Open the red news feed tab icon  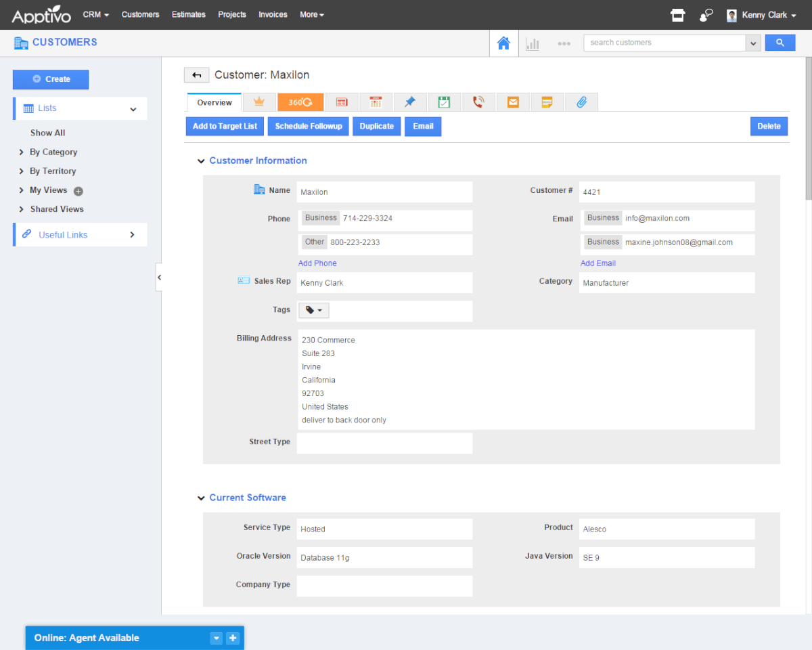342,102
